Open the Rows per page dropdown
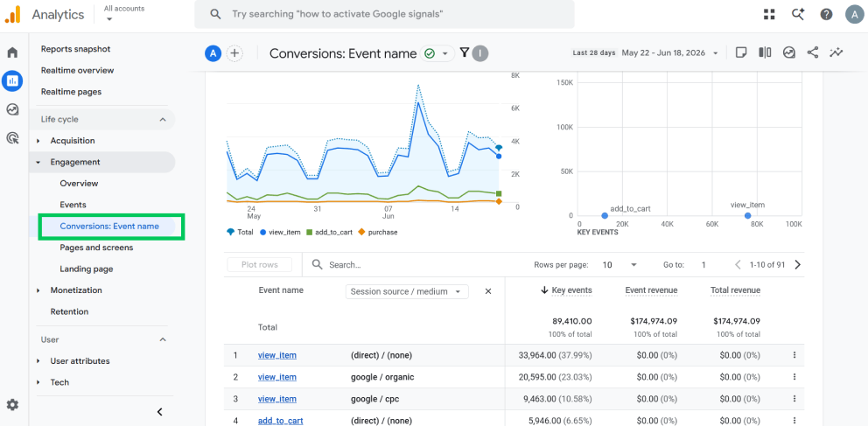The image size is (868, 426). click(619, 264)
